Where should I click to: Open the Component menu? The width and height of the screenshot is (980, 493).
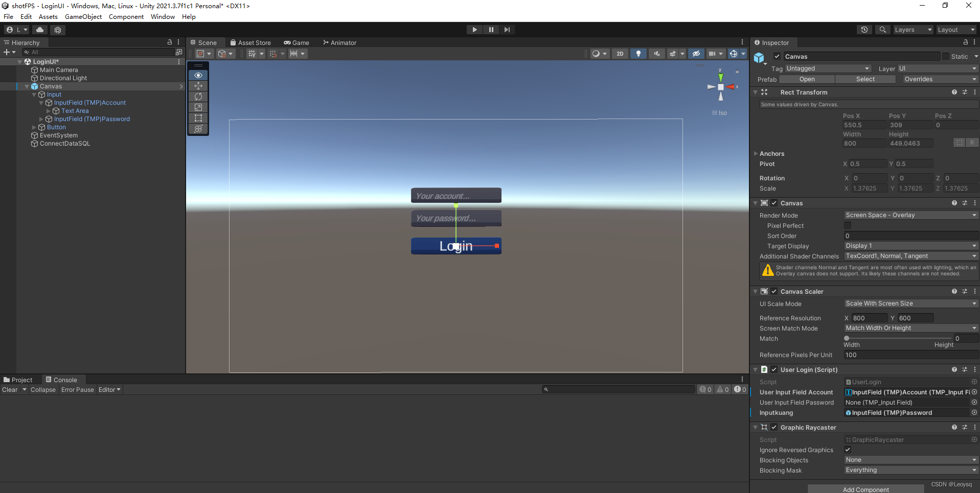coord(126,16)
